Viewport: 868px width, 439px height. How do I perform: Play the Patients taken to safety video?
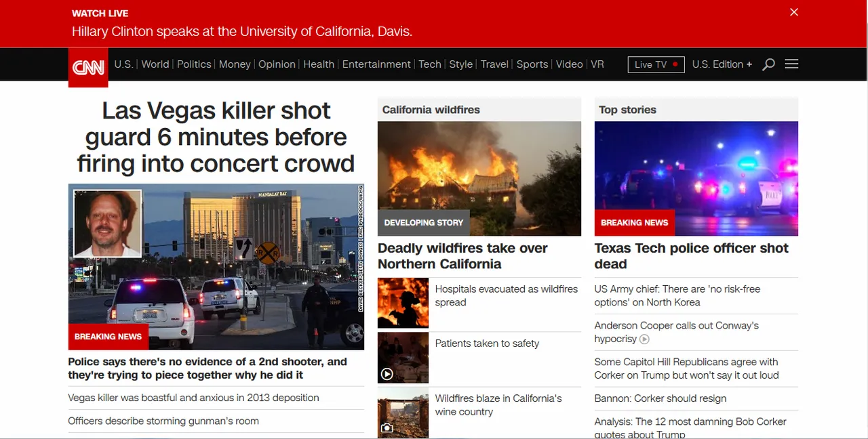point(387,374)
